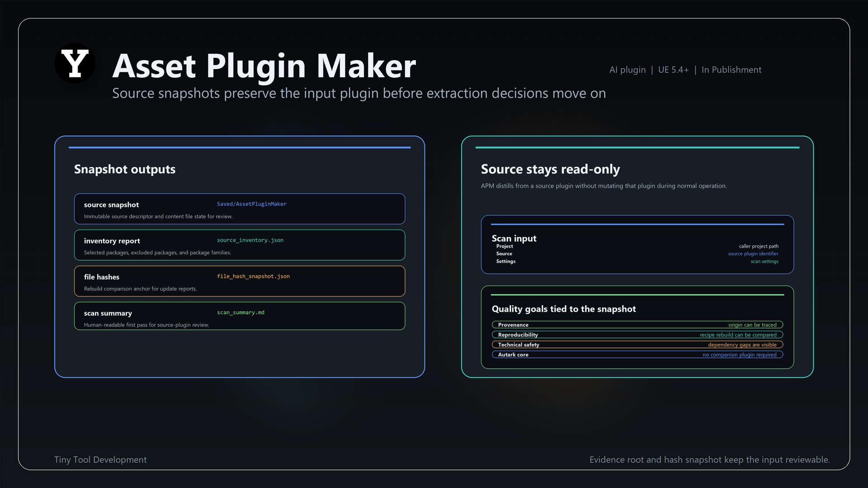Open the 'file hashes' card

click(240, 281)
